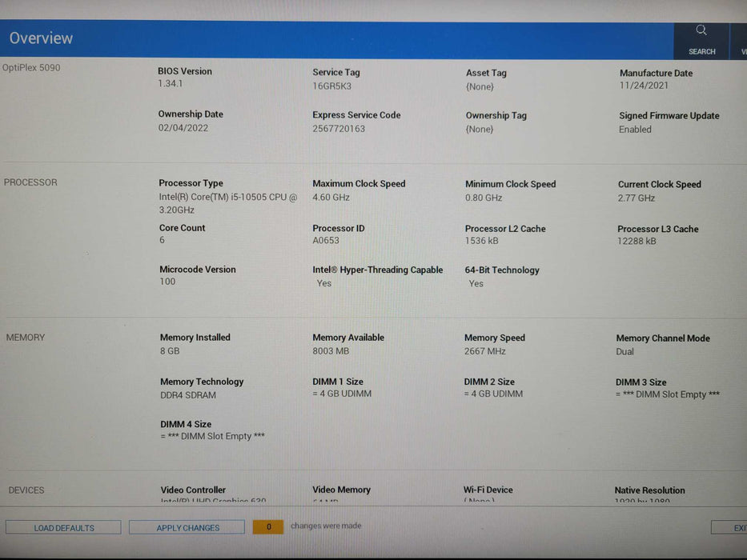
Task: Select Memory Installed value 8 GB
Action: tap(170, 351)
